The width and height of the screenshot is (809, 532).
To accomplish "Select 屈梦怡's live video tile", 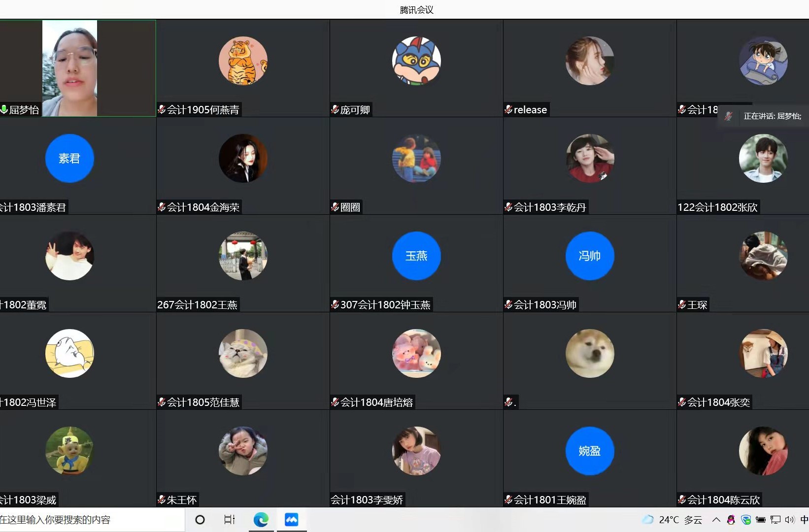I will (x=70, y=68).
